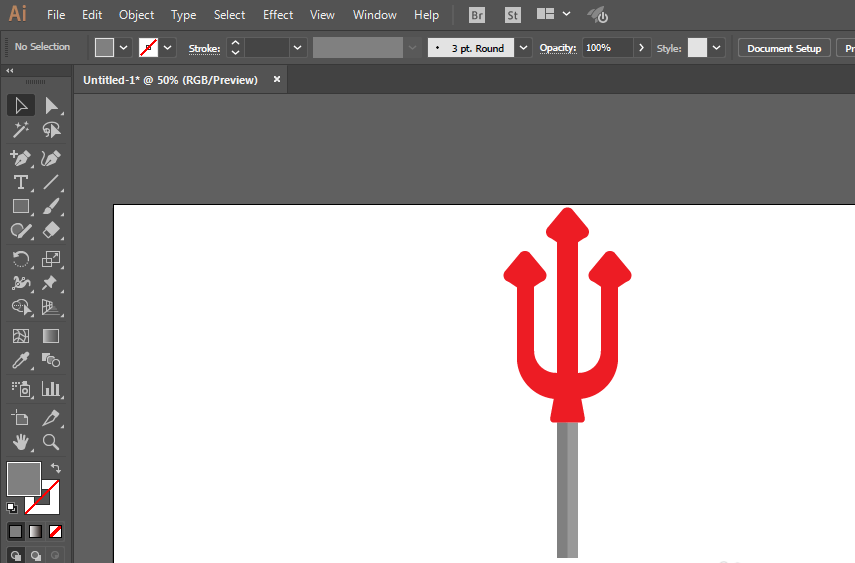Open the stroke color dropdown arrow

(167, 48)
